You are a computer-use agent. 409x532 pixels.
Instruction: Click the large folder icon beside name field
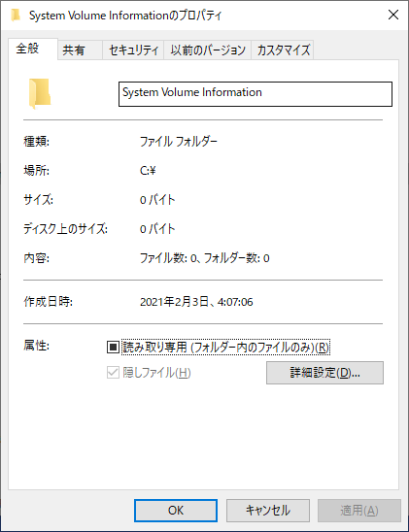pos(40,93)
